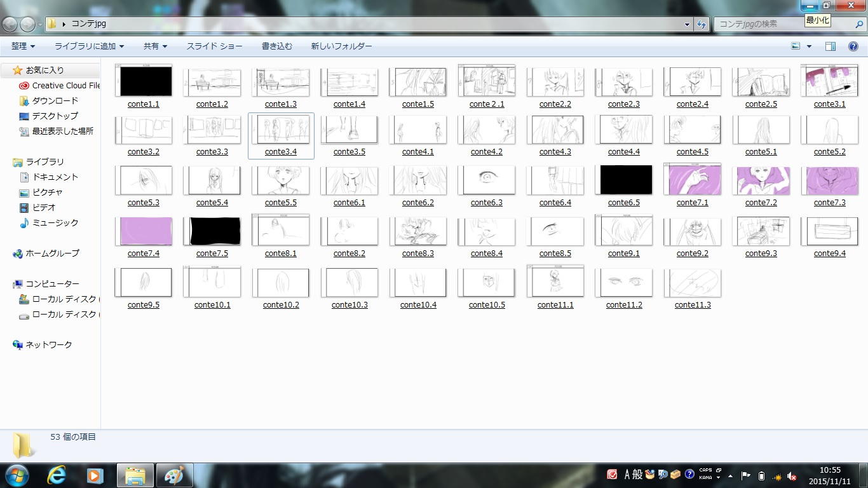Show hidden tray icons arrow
The image size is (868, 488).
coord(730,475)
